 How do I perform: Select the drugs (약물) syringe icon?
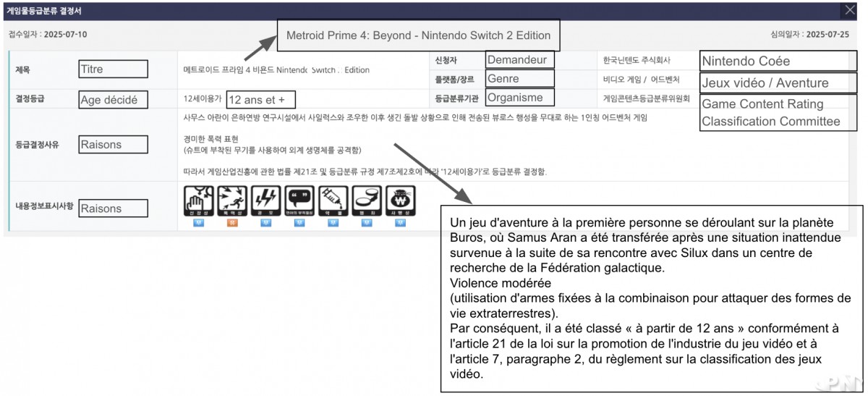click(333, 201)
